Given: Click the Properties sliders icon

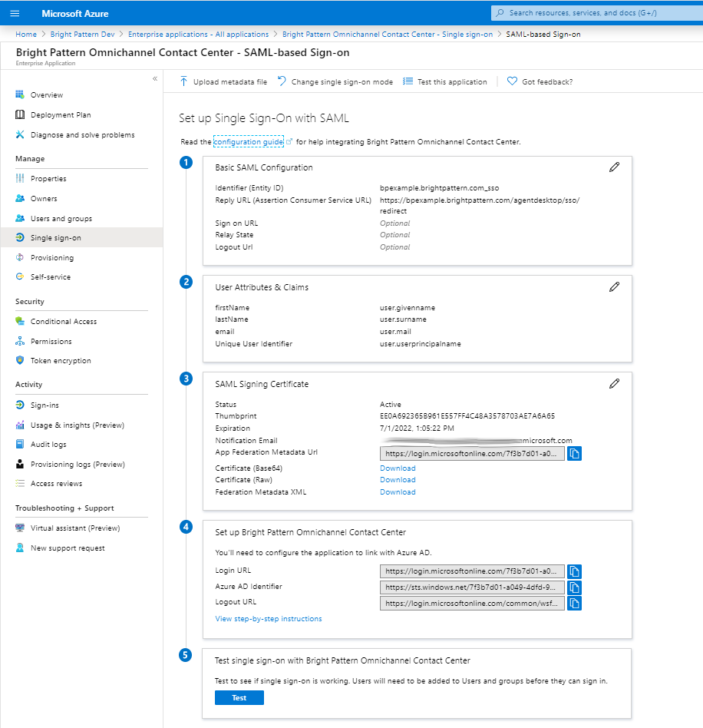Looking at the screenshot, I should pos(20,178).
